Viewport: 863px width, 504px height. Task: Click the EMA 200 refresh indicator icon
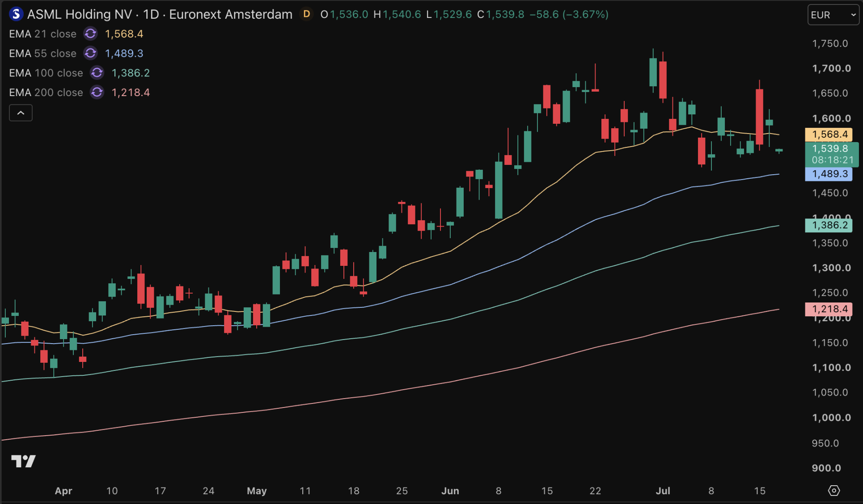pos(97,92)
